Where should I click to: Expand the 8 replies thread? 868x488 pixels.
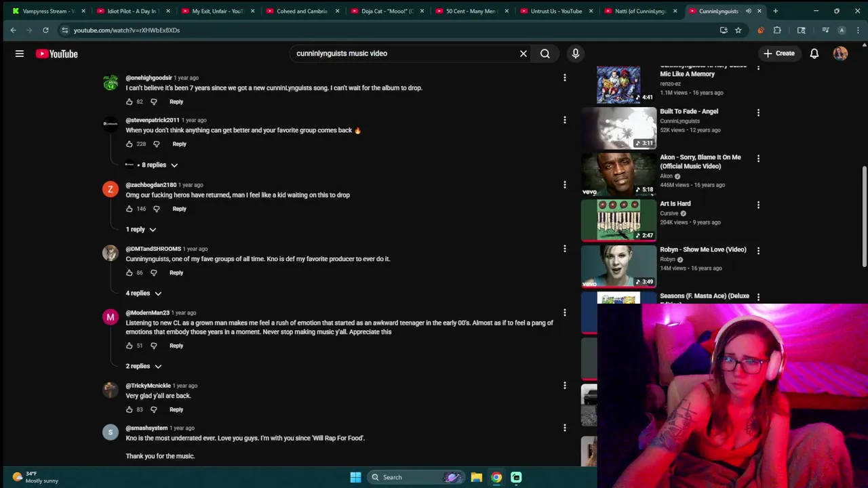152,165
